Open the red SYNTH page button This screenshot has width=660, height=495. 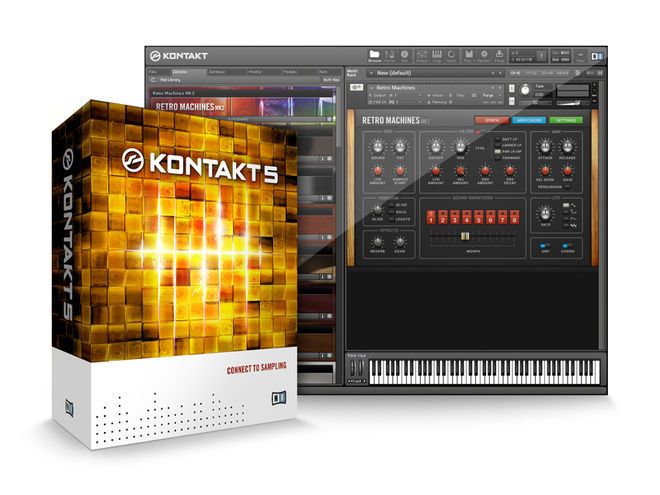point(492,120)
